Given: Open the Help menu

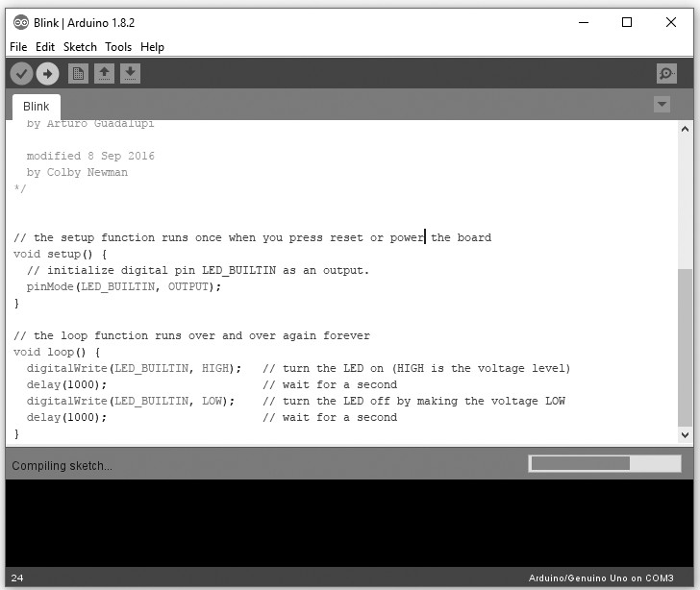Looking at the screenshot, I should [152, 47].
